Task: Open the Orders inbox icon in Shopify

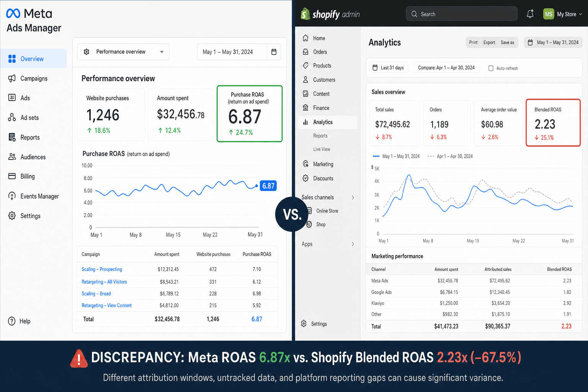Action: pyautogui.click(x=305, y=52)
